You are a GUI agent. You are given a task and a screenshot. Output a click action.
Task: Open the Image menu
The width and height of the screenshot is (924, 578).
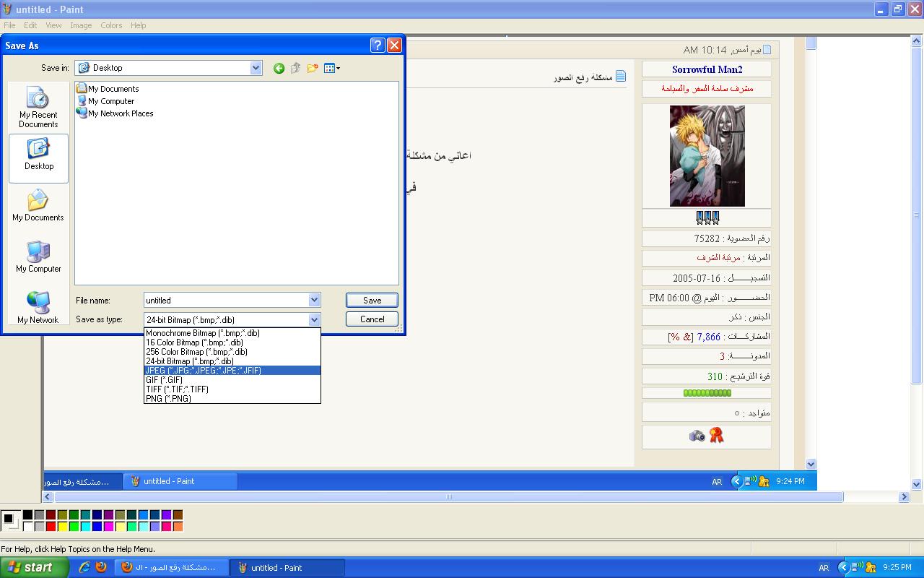[81, 25]
